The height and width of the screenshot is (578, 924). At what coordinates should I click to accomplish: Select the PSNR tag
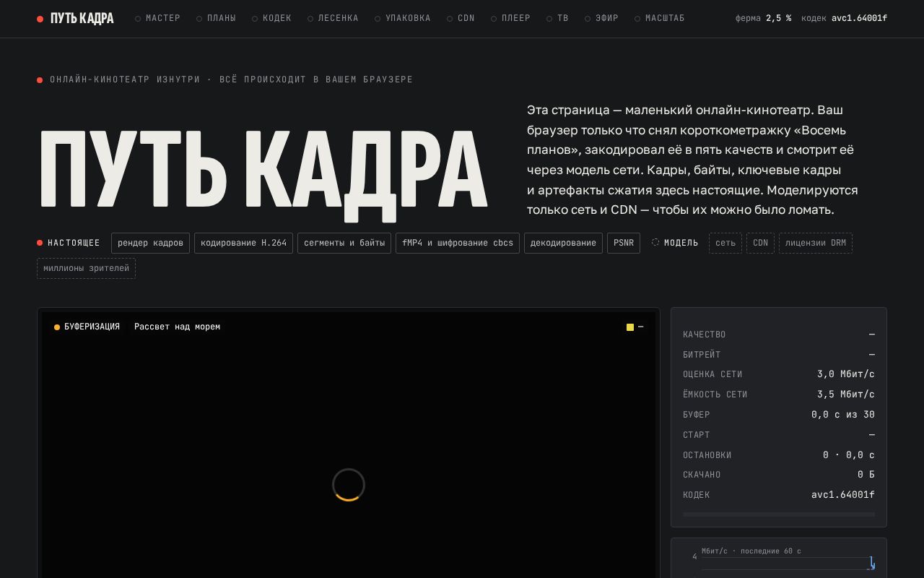[x=624, y=243]
